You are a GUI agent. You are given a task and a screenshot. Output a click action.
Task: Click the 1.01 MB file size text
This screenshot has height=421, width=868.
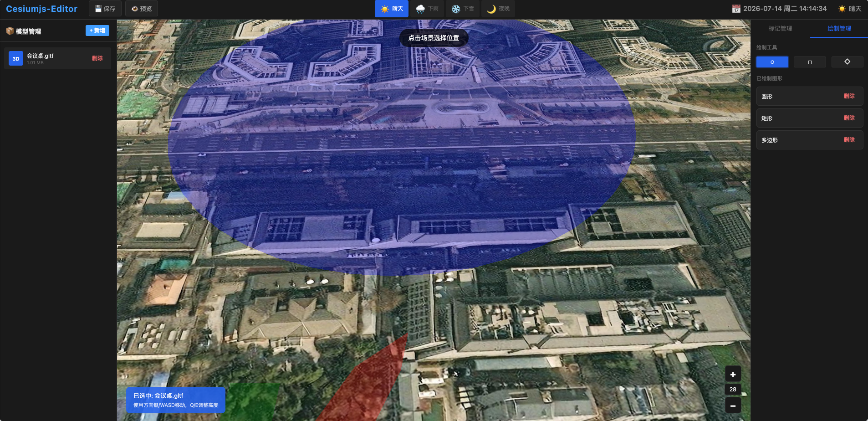coord(35,63)
